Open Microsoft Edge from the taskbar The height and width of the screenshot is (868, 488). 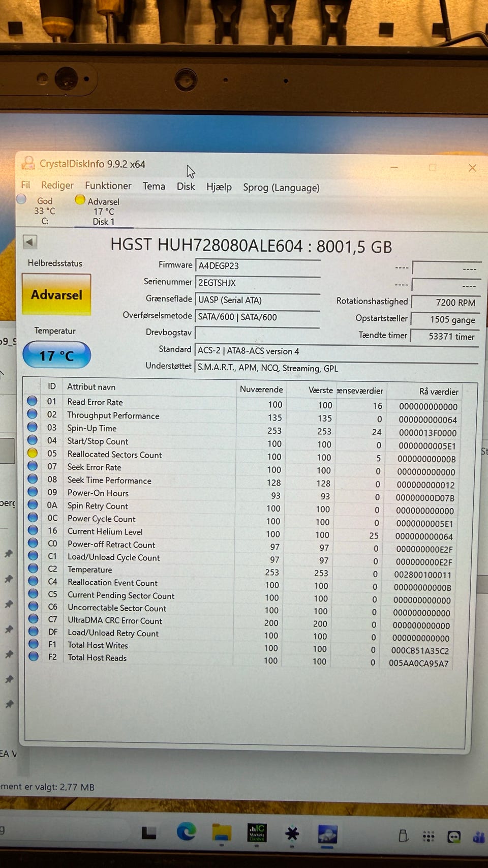186,832
